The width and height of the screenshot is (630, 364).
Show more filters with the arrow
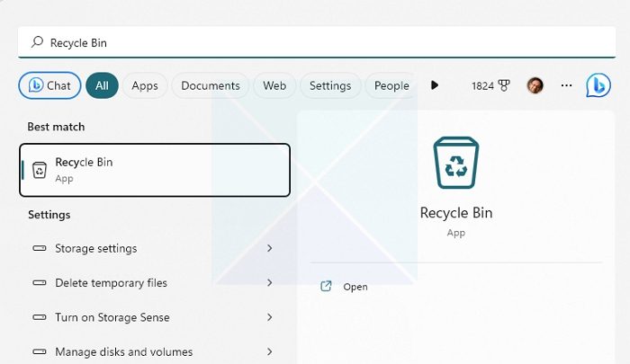coord(435,85)
